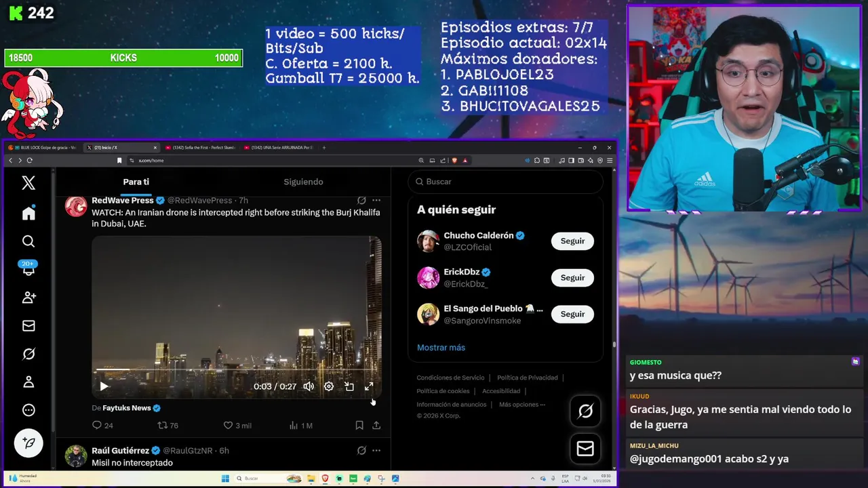
Task: Follow Chucho Calderón
Action: coord(572,241)
